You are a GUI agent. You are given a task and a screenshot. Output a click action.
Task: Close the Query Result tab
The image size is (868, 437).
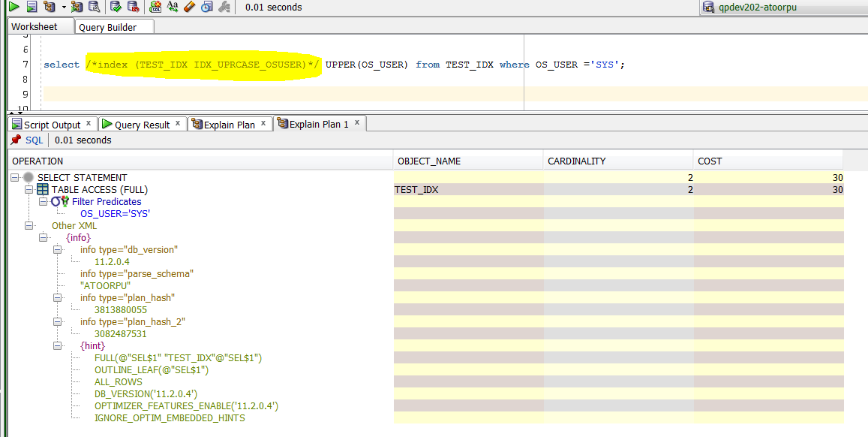(x=178, y=123)
